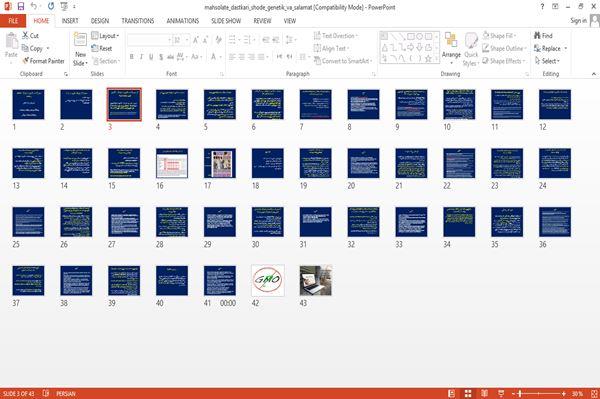The width and height of the screenshot is (600, 399).
Task: Switch to the REVIEW tab
Action: pos(262,21)
